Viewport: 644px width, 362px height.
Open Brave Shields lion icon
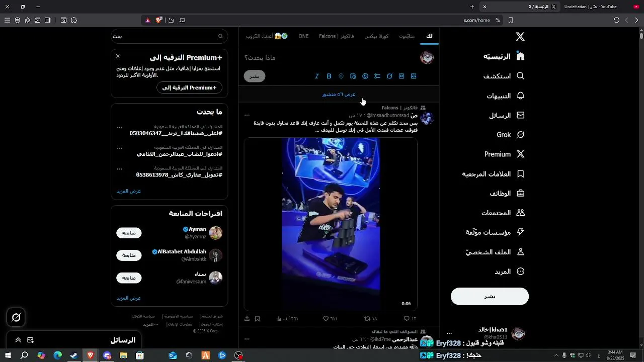coord(159,20)
